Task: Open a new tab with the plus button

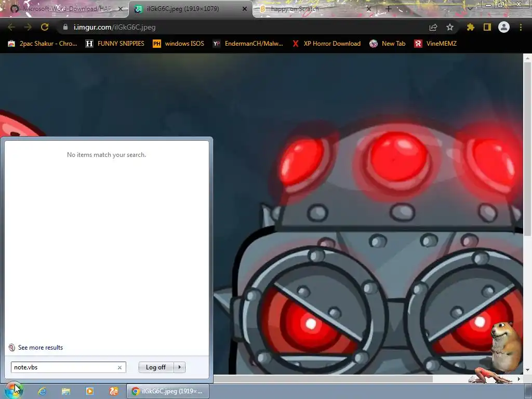Action: coord(389,9)
